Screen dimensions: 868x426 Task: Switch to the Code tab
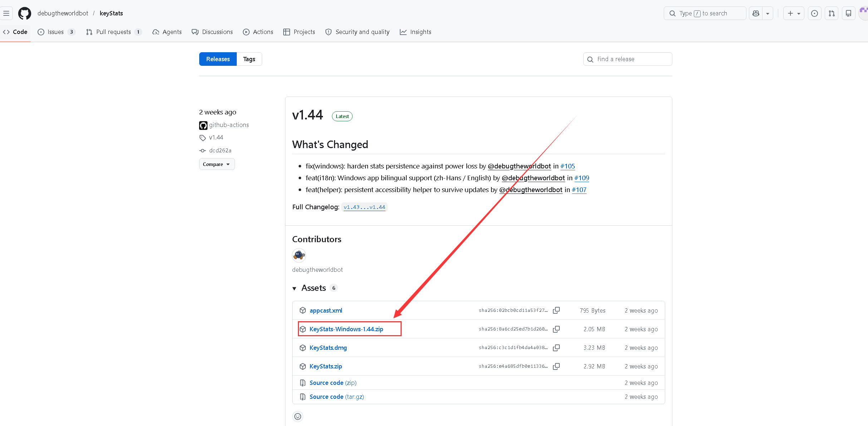[15, 32]
